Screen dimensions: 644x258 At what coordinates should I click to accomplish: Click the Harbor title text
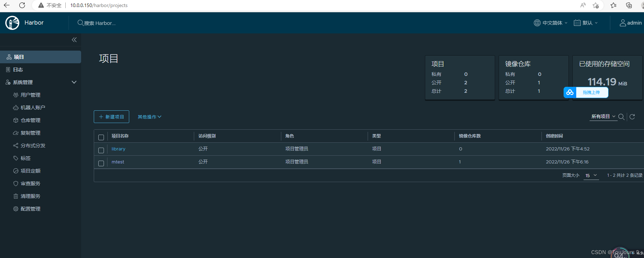[x=34, y=22]
